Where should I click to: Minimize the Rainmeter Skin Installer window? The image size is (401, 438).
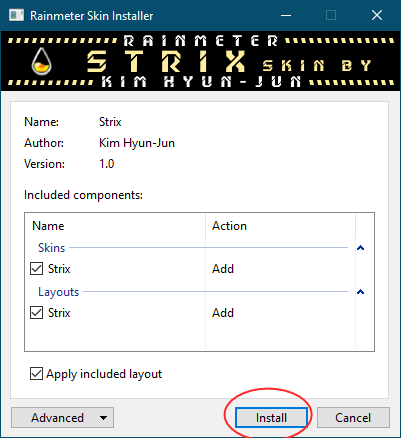(286, 15)
